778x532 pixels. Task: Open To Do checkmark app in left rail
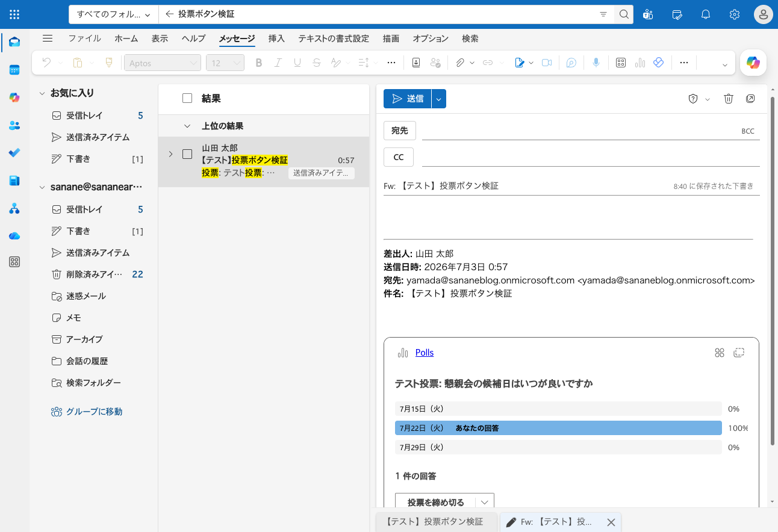pyautogui.click(x=14, y=153)
